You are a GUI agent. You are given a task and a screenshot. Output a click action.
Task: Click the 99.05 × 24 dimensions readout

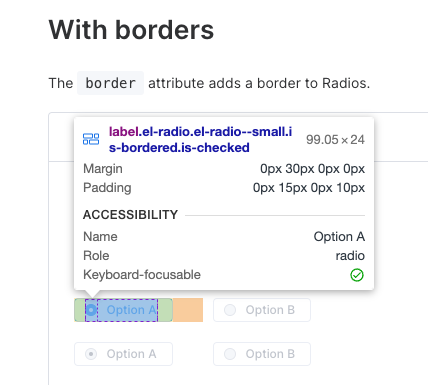tap(335, 140)
